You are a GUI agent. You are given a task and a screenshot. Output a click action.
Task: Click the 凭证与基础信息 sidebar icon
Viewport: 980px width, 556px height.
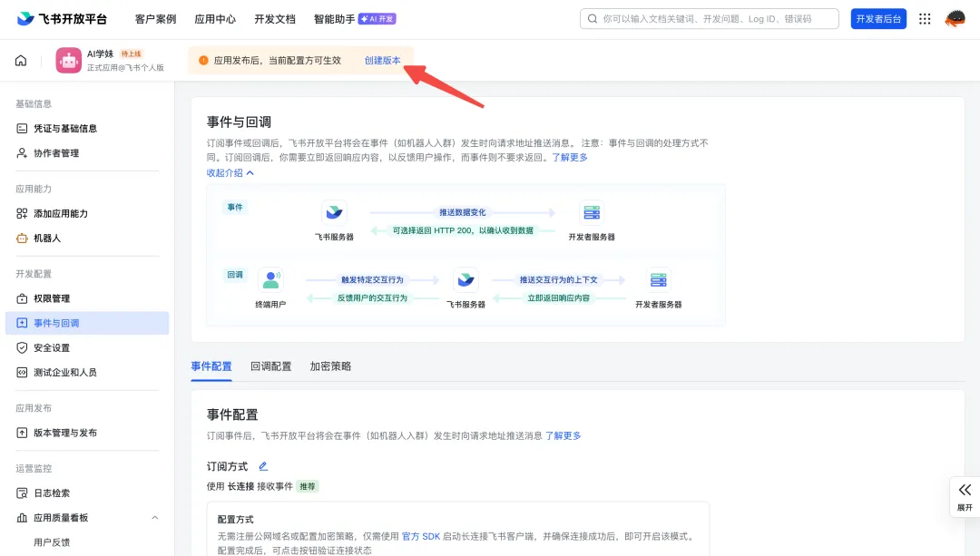(x=22, y=128)
